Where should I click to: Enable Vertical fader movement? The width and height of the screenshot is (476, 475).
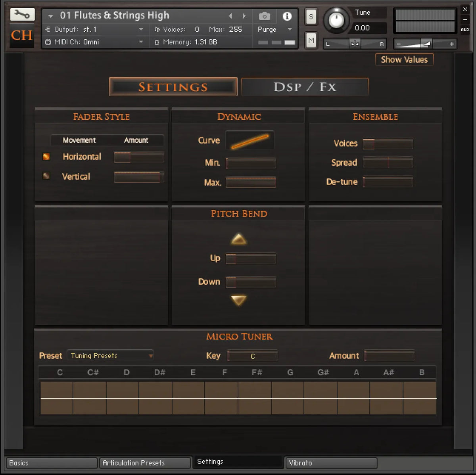pos(46,176)
